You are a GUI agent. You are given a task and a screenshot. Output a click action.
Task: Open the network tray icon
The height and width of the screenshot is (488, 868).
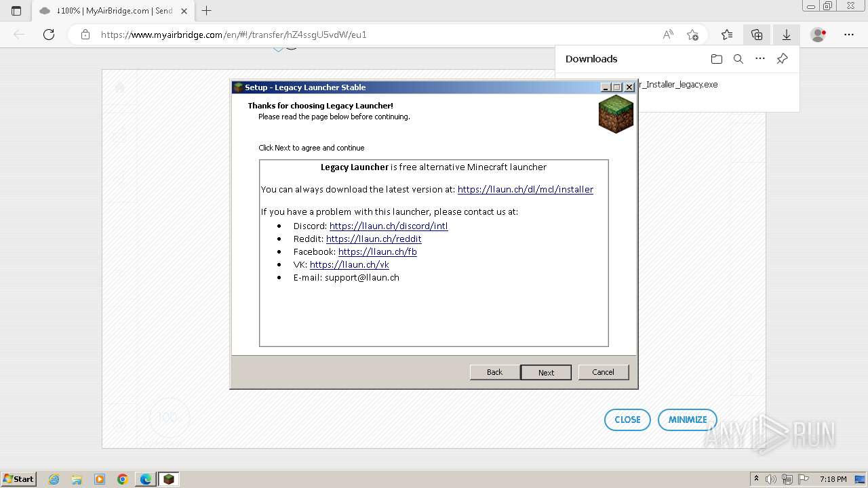coord(787,479)
